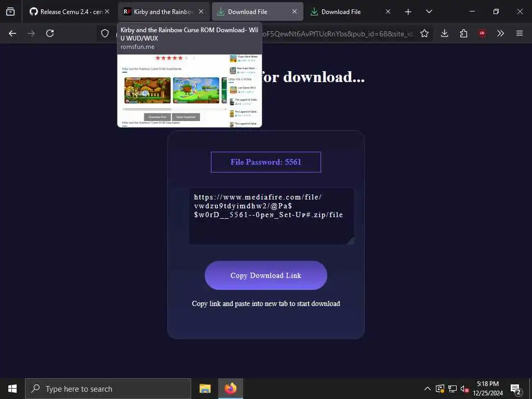Close the Kirby and the Rainbow tab
Viewport: 532px width, 399px height.
(x=201, y=11)
